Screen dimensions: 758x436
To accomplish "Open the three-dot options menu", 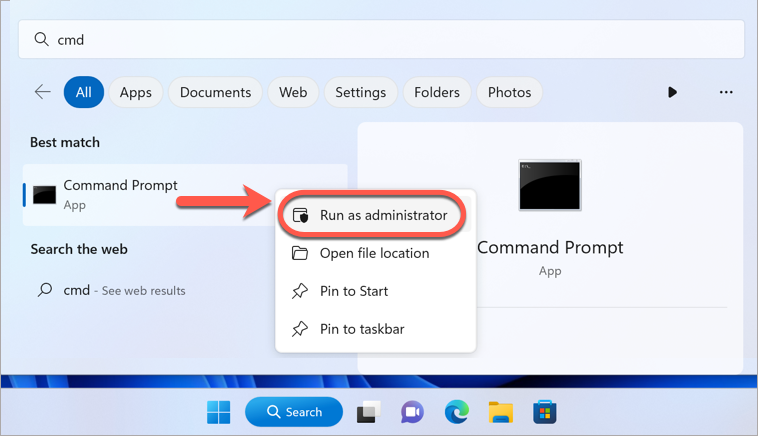I will point(726,92).
